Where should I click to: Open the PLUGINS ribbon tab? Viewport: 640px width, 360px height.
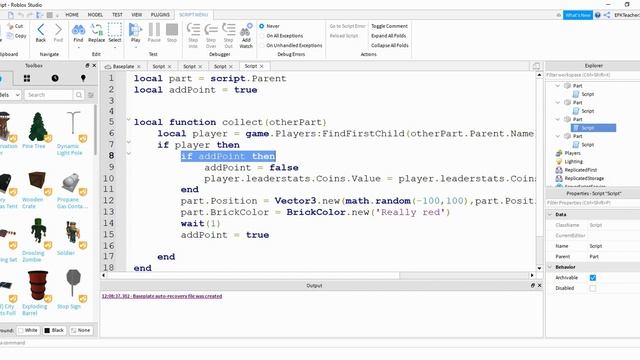coord(160,15)
